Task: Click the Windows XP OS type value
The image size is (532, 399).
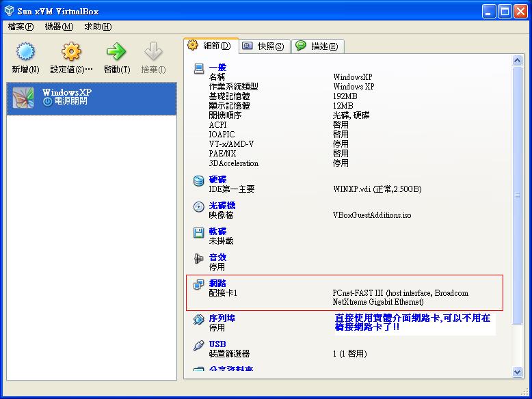Action: (354, 87)
